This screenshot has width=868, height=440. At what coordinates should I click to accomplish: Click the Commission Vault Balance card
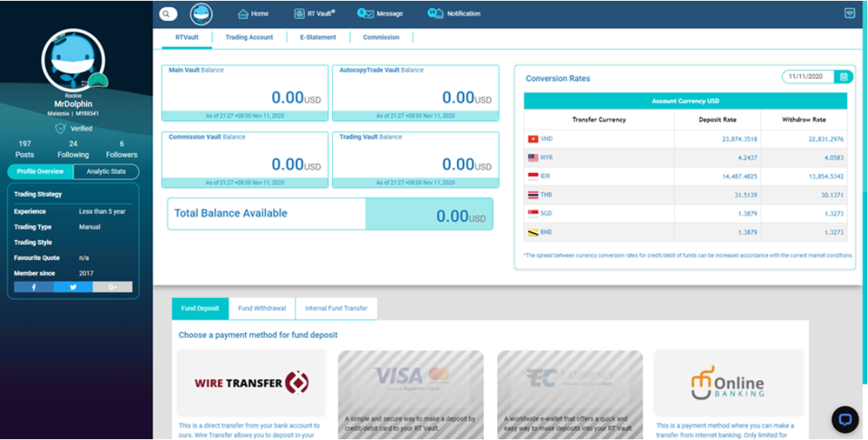coord(245,159)
